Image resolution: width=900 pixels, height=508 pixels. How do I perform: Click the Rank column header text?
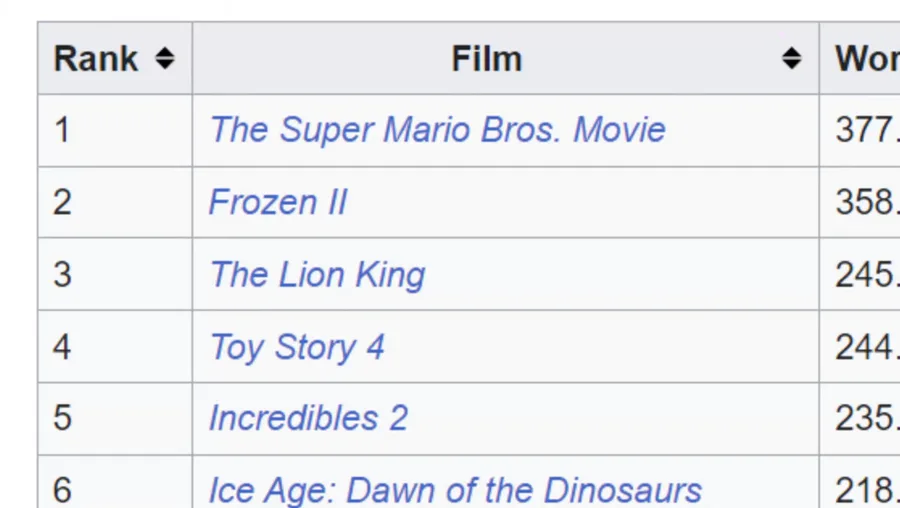[x=96, y=59]
